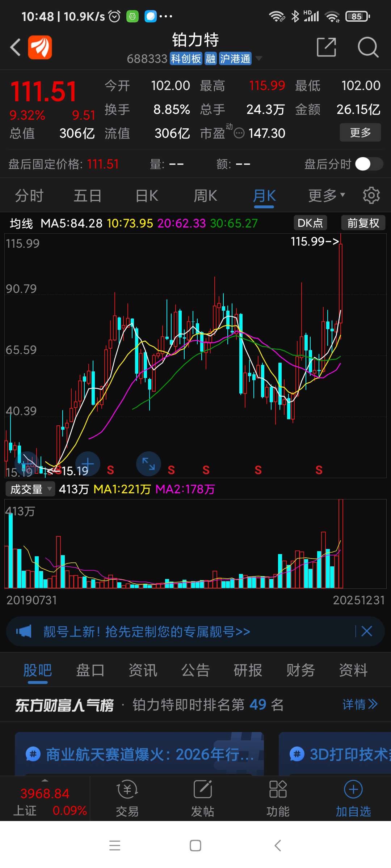Tap the 20251231 end date label
391x868 pixels.
pyautogui.click(x=358, y=600)
